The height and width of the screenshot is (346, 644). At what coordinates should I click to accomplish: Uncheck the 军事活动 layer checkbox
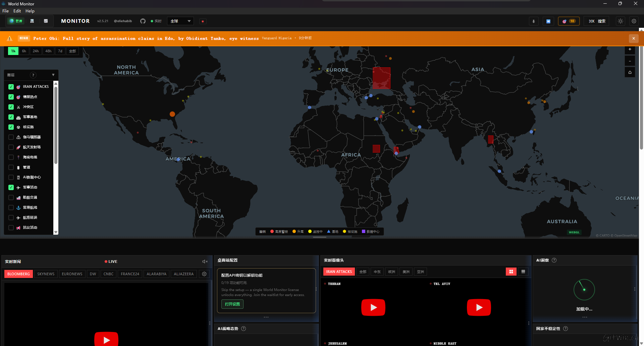11,187
